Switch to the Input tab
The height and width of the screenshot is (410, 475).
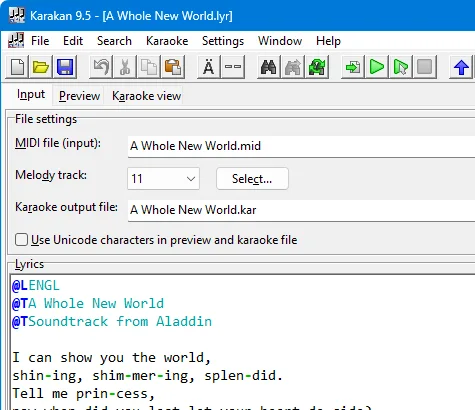31,95
